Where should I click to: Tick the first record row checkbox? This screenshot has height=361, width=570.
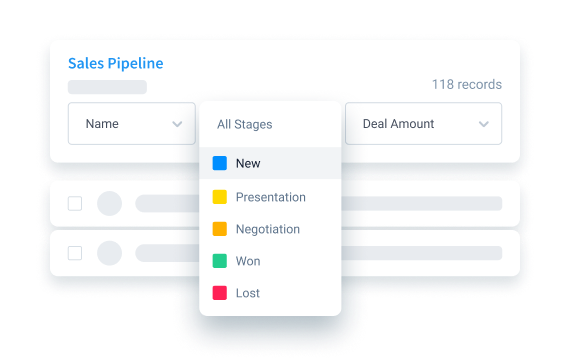click(75, 203)
